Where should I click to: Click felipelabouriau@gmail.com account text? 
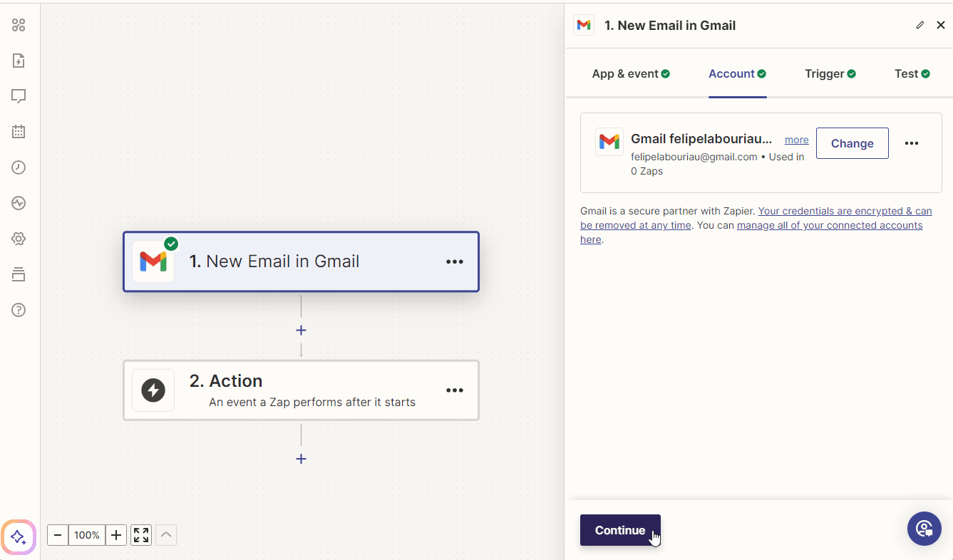694,157
